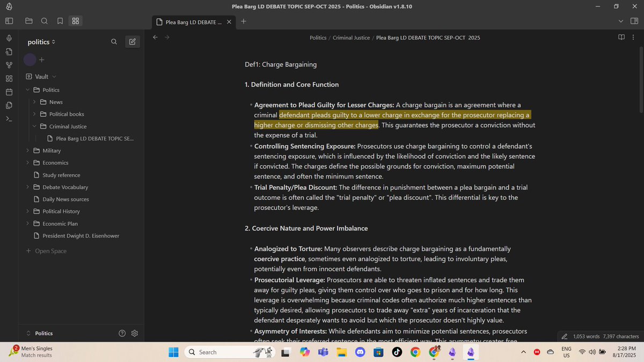Start the audio recorder microphone icon
This screenshot has width=644, height=362.
tap(9, 39)
